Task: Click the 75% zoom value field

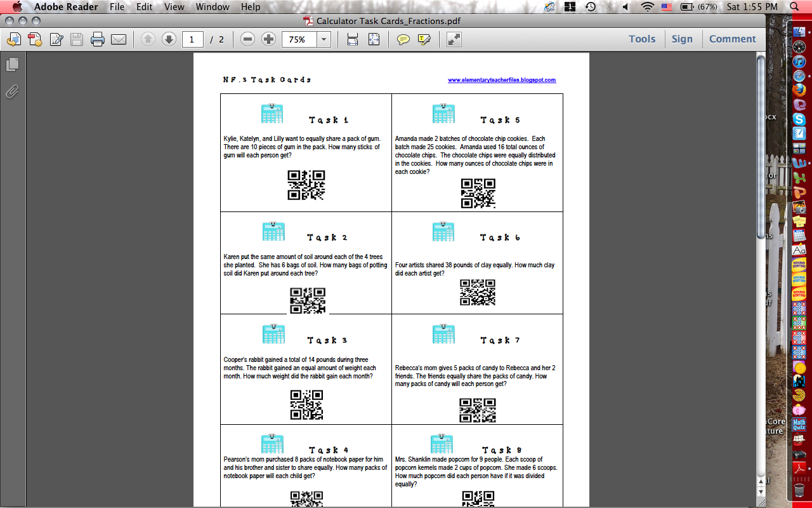Action: pos(299,39)
